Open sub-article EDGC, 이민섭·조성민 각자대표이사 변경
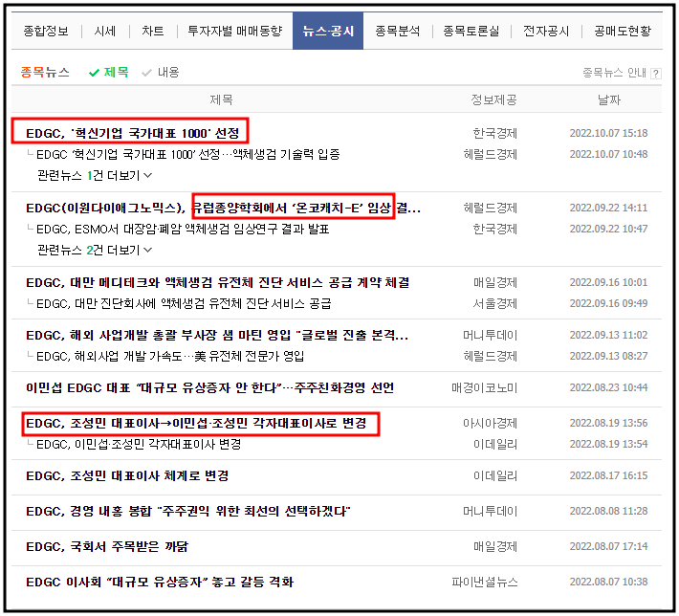679x616 pixels. click(139, 444)
